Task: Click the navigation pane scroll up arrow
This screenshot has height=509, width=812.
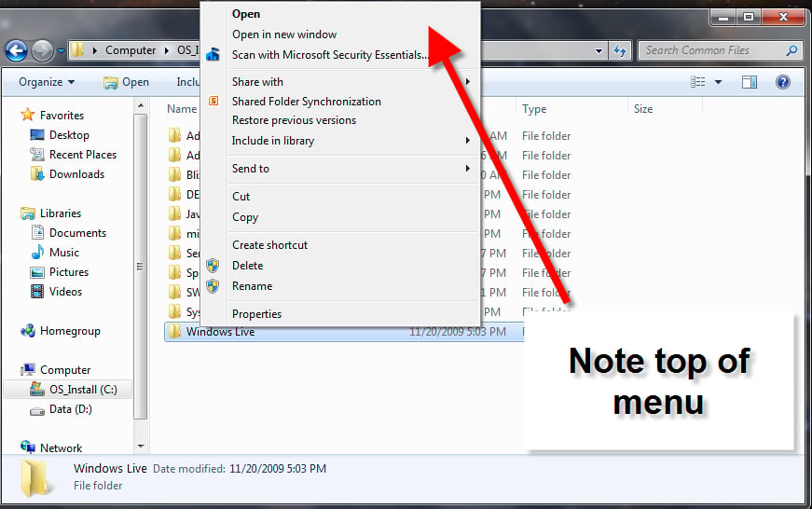Action: click(141, 106)
